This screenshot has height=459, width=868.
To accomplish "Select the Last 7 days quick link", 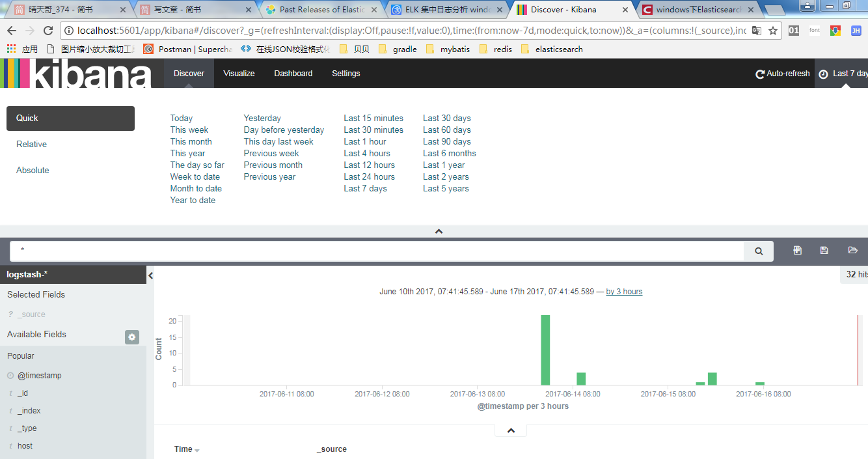I will [366, 189].
